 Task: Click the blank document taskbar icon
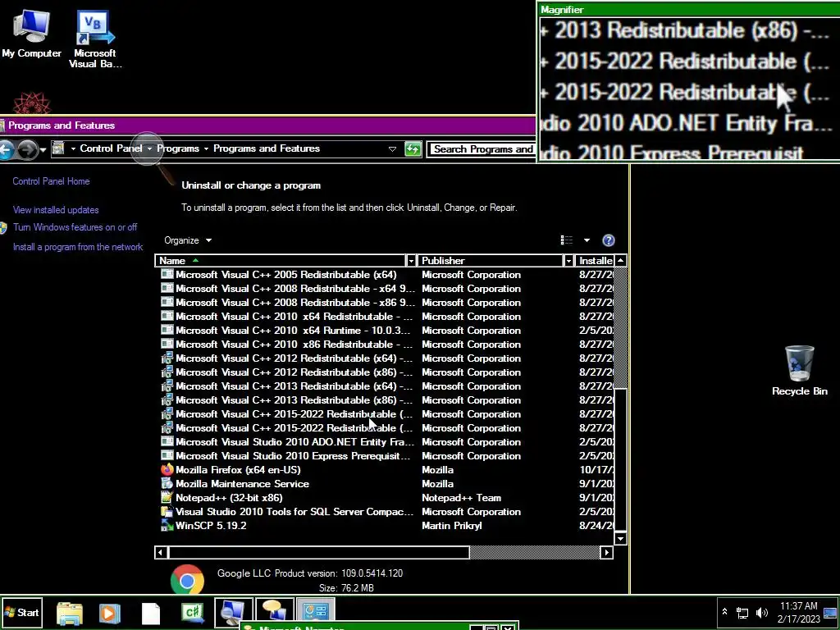pyautogui.click(x=151, y=613)
